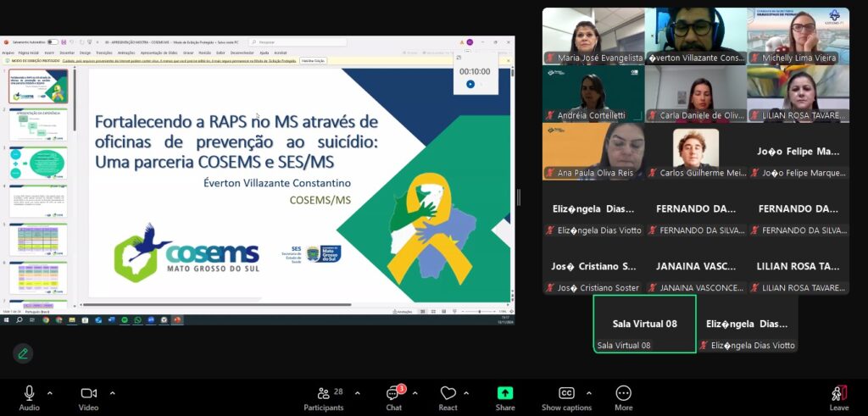The image size is (868, 416).
Task: Expand the Video options chevron
Action: click(x=112, y=393)
